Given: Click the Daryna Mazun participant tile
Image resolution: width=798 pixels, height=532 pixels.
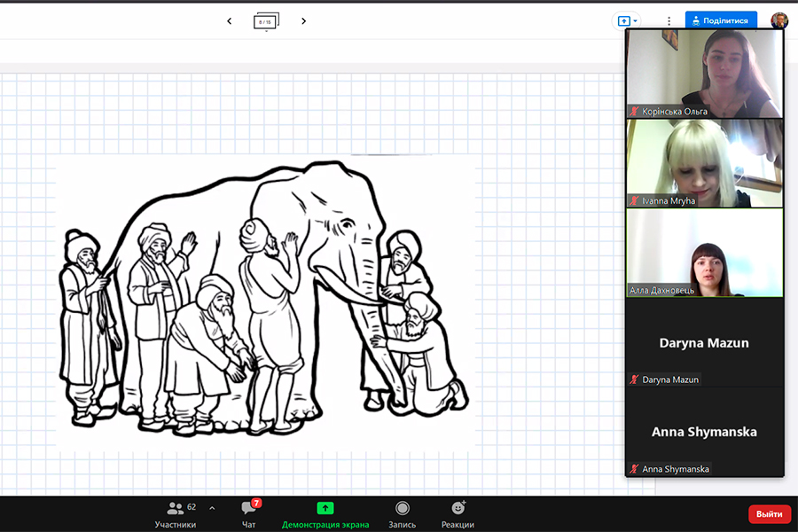Looking at the screenshot, I should coord(705,342).
